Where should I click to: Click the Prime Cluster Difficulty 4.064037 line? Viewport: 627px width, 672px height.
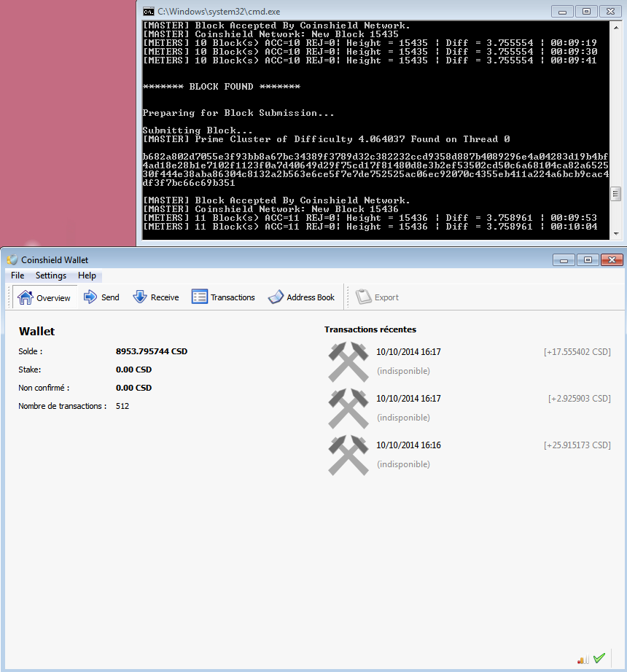point(326,139)
